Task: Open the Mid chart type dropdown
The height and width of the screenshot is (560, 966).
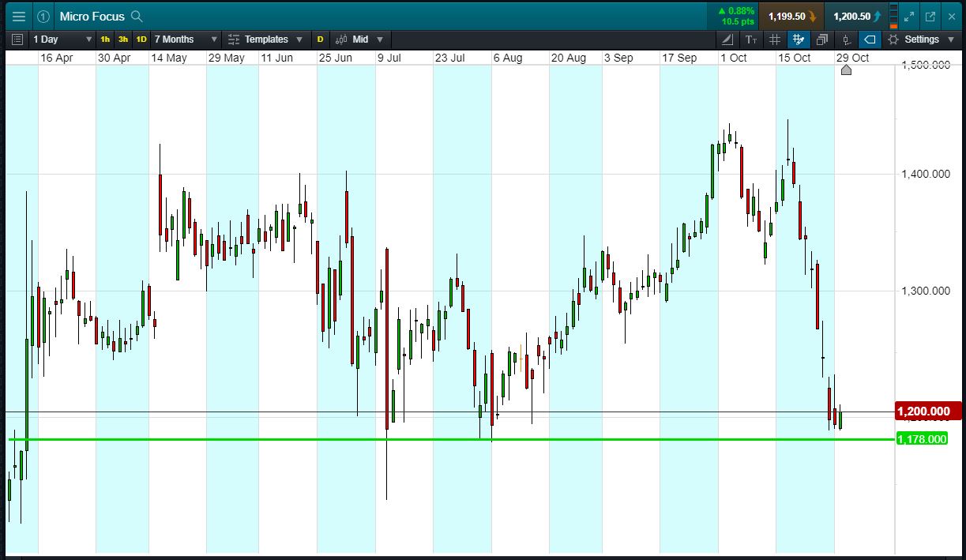Action: [359, 39]
